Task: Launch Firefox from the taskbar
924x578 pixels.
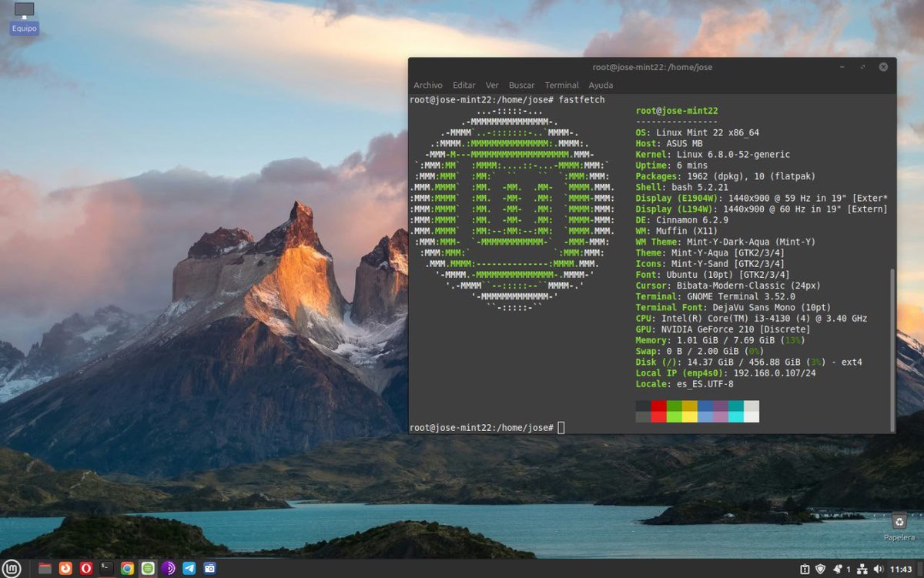Action: 65,569
